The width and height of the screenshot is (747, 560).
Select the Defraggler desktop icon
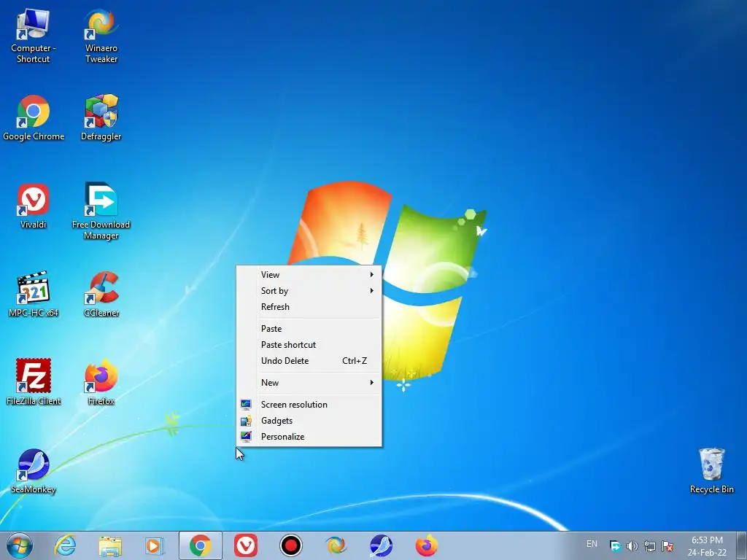(101, 117)
